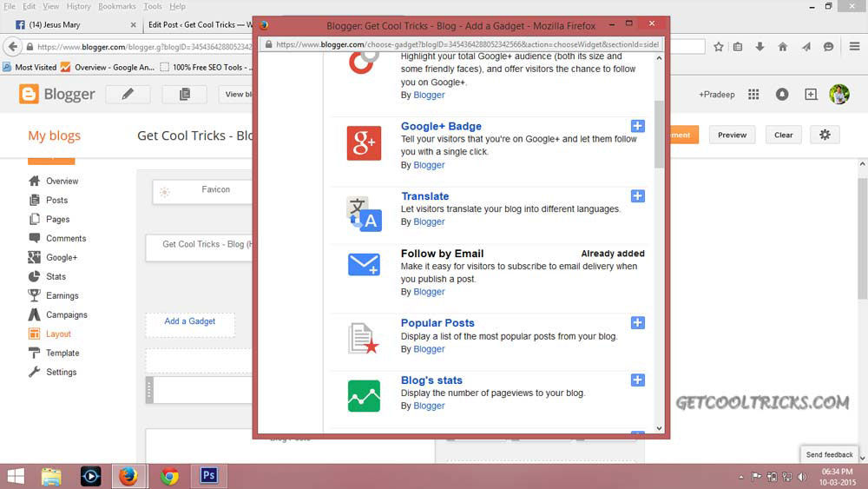Open the Popular Posts gadget title link

[x=437, y=323]
